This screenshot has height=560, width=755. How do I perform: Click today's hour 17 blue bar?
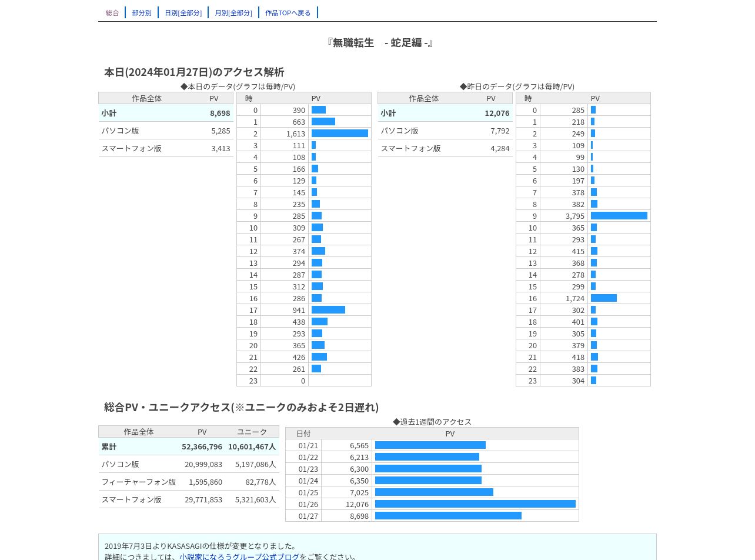[x=328, y=310]
